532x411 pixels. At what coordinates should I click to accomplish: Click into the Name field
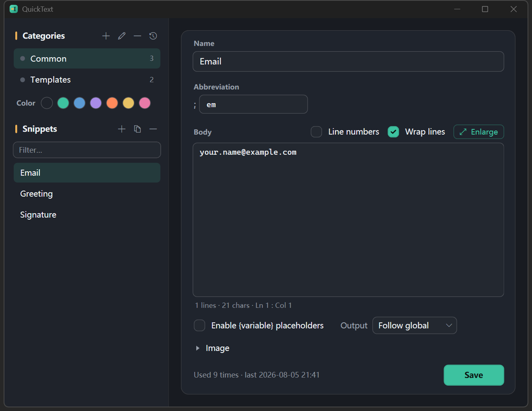[x=348, y=61]
